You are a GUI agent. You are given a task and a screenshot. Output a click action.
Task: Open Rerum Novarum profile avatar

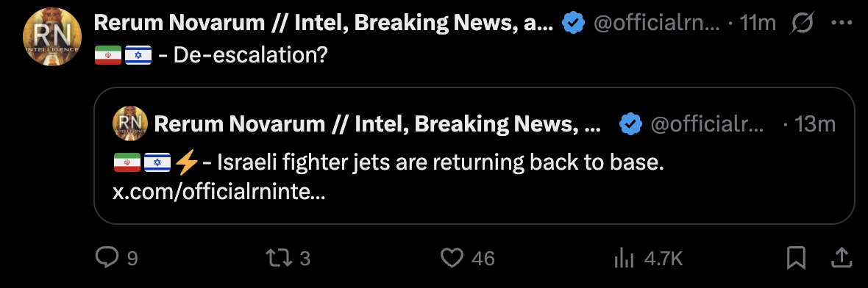pyautogui.click(x=52, y=37)
